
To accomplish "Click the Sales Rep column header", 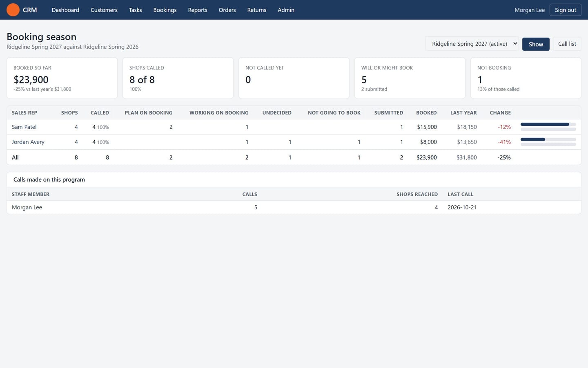I will click(24, 112).
